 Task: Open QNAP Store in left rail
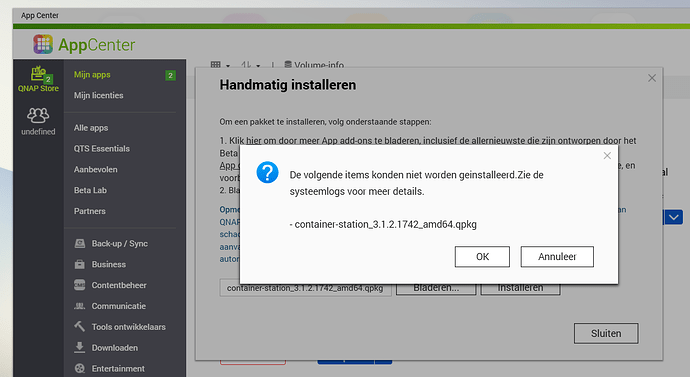pos(38,79)
